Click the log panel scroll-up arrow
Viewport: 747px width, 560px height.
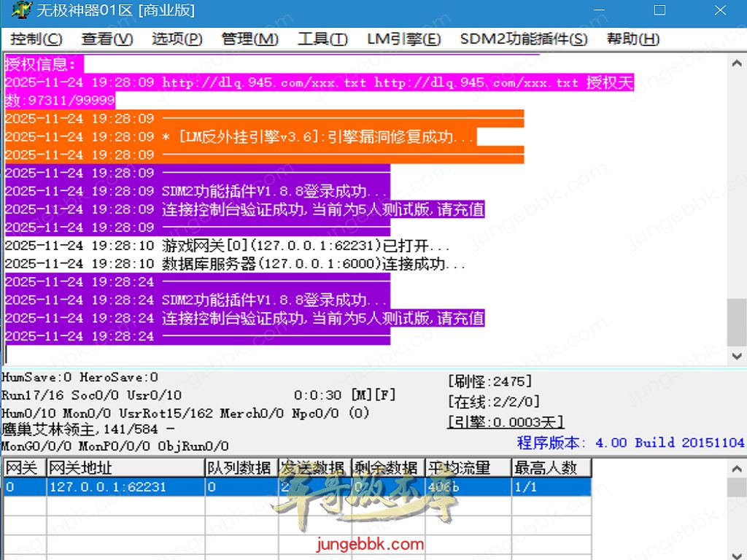pyautogui.click(x=738, y=64)
